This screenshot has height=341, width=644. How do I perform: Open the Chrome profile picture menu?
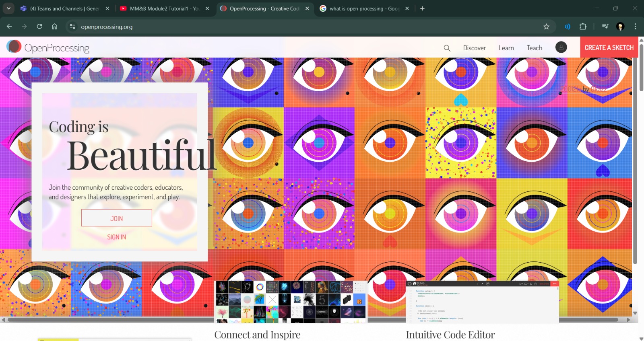[620, 27]
